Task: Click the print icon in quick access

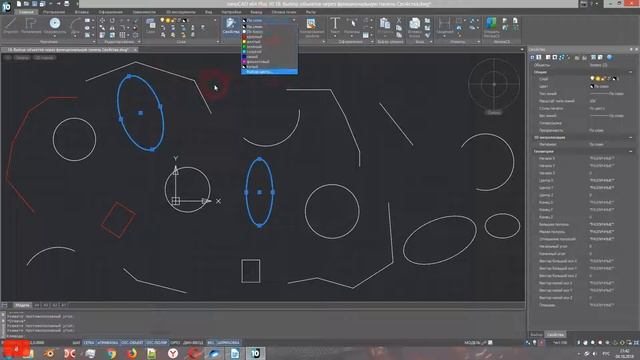Action: pos(67,4)
